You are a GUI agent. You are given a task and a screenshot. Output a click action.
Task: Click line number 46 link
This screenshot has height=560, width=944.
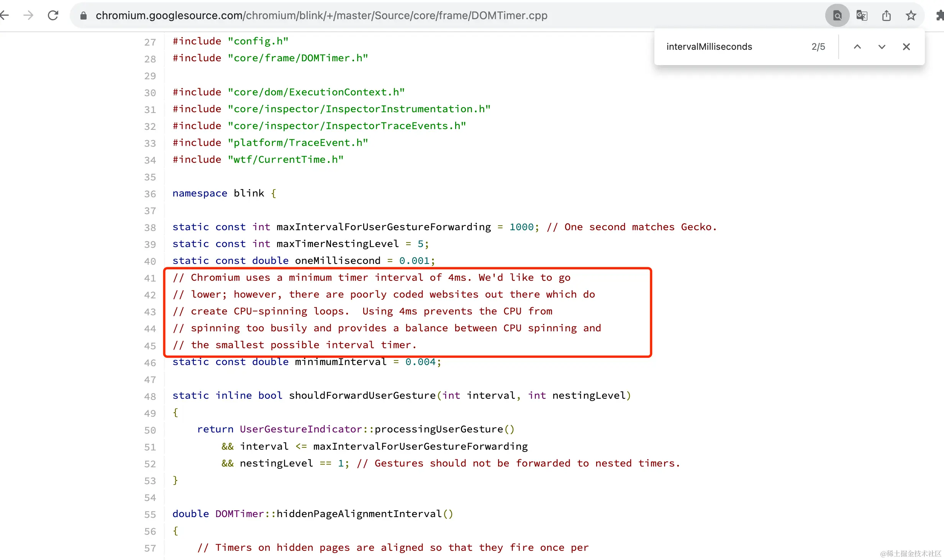pyautogui.click(x=150, y=363)
